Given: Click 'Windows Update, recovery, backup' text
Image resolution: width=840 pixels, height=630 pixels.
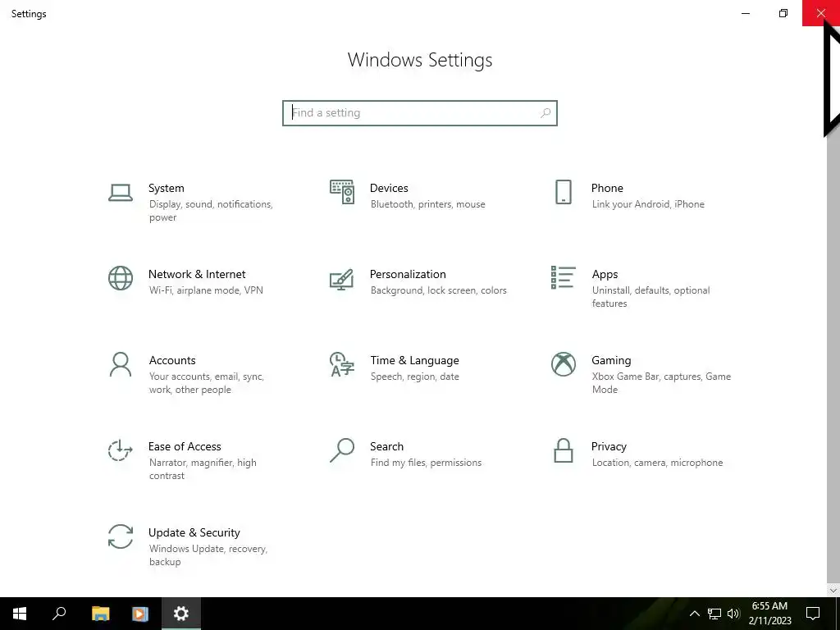Looking at the screenshot, I should pyautogui.click(x=208, y=555).
